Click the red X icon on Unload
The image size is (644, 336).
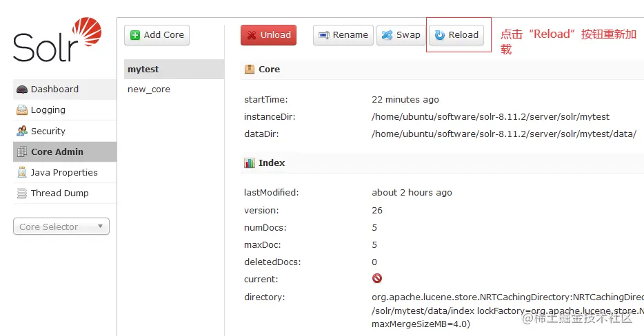point(252,35)
